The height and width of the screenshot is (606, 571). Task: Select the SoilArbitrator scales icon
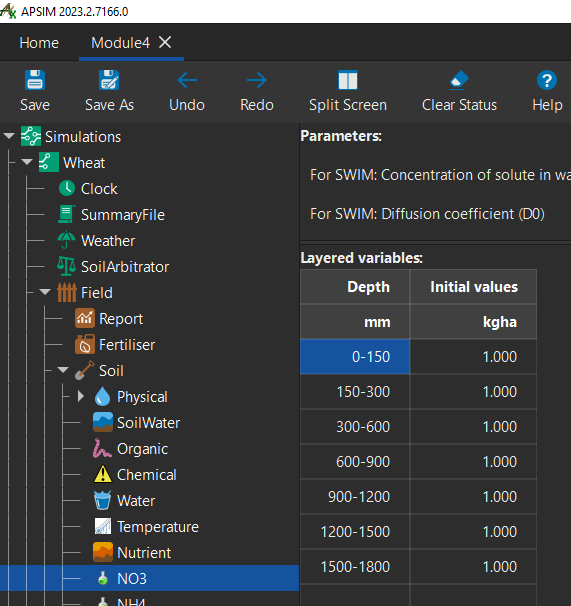[x=66, y=266]
